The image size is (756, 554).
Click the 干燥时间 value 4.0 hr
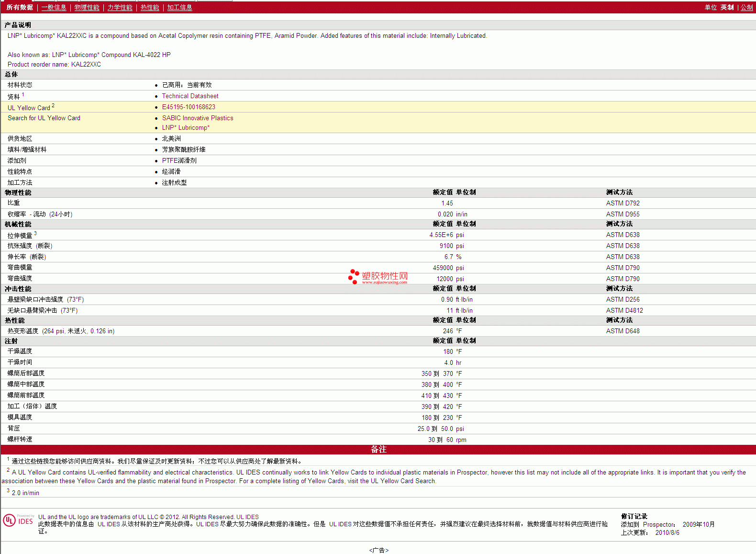453,363
